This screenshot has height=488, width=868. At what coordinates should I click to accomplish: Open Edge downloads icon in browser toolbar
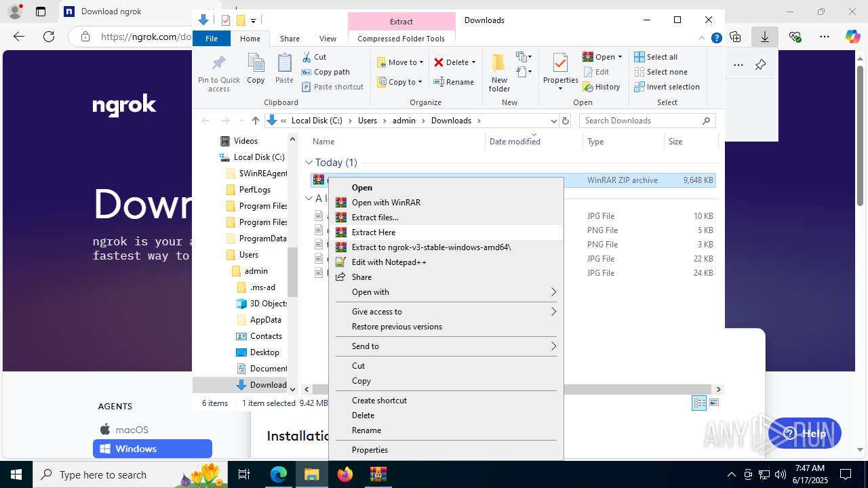coord(765,37)
